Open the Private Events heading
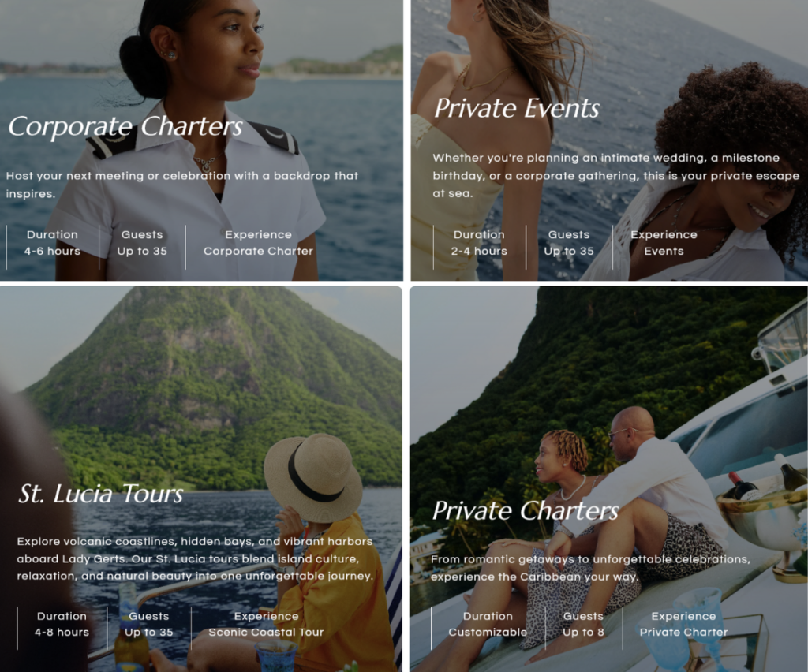808x672 pixels. click(516, 108)
